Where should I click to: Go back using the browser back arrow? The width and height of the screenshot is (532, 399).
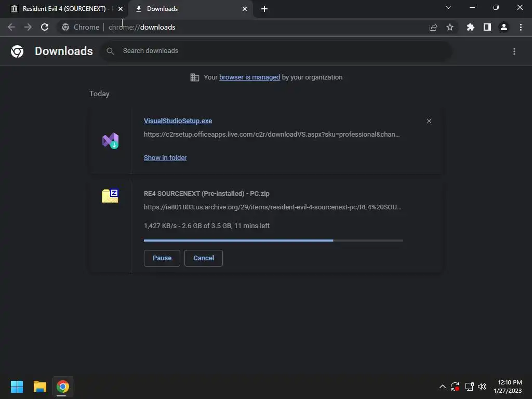coord(11,27)
